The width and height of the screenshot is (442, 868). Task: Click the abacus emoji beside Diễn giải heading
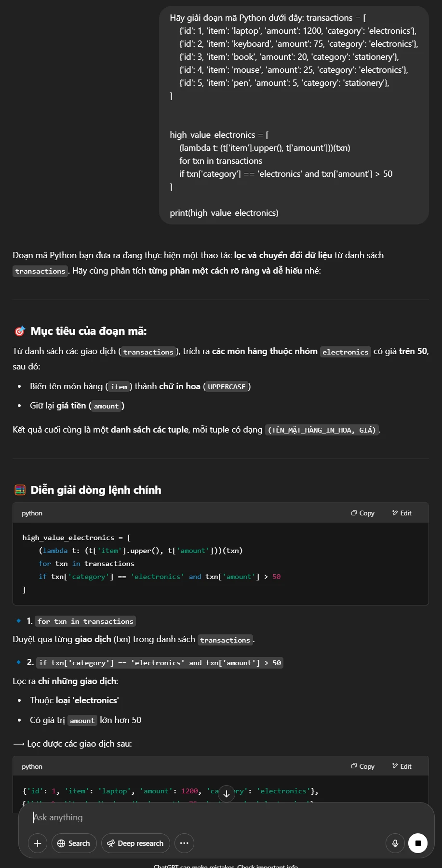(x=20, y=490)
